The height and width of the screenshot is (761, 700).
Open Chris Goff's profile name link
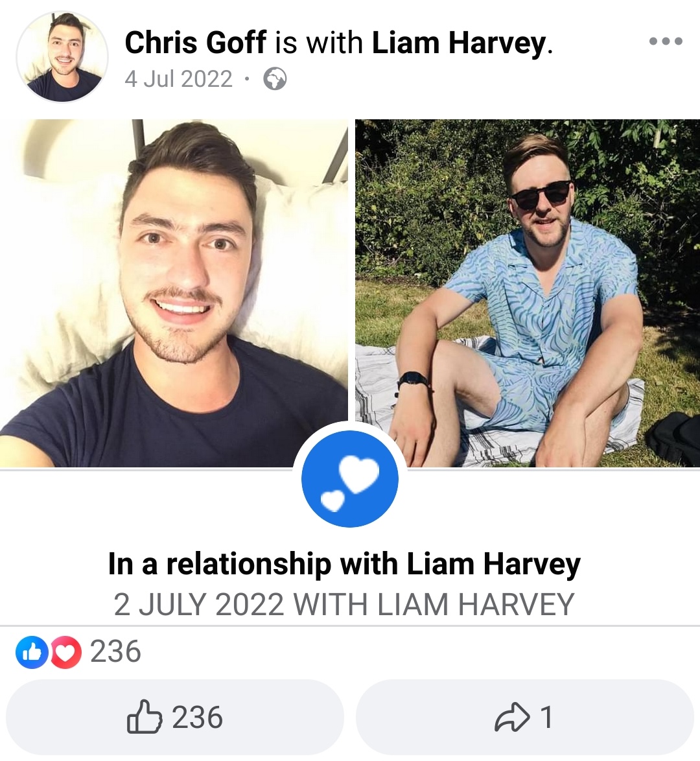pyautogui.click(x=196, y=42)
